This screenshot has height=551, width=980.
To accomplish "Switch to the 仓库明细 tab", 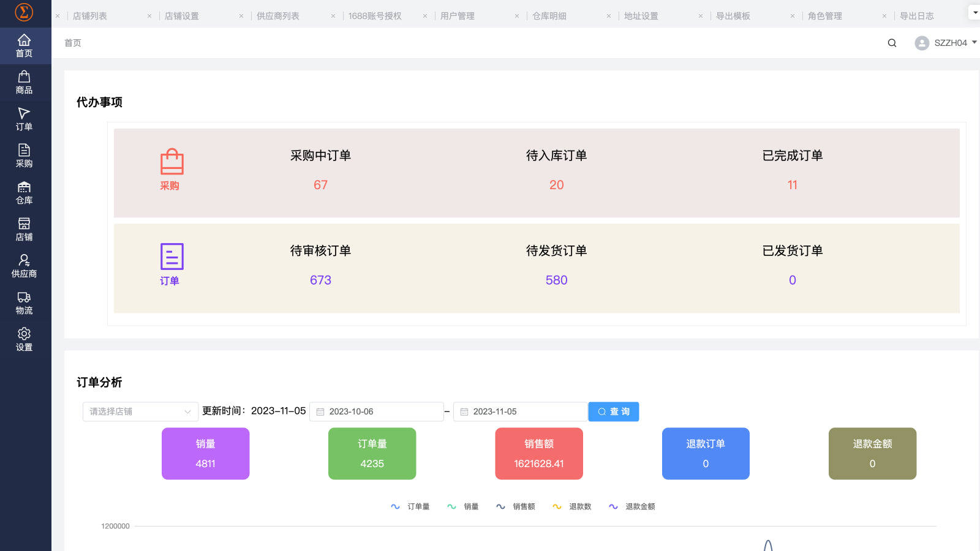I will click(x=549, y=16).
